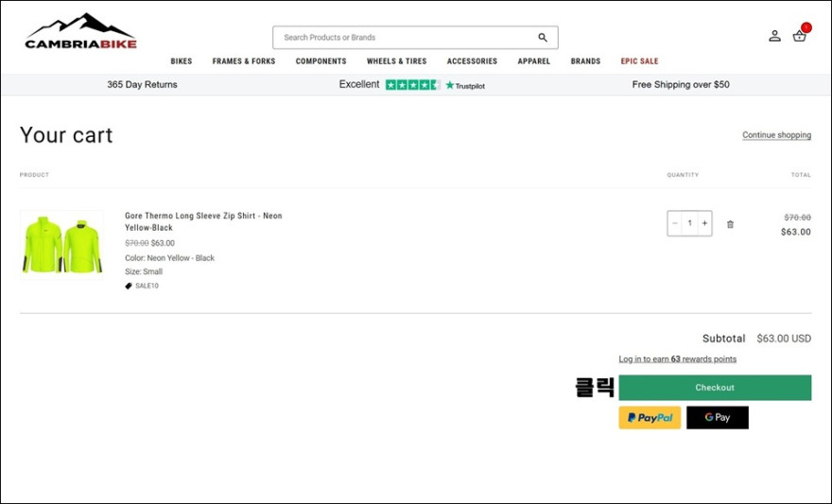The width and height of the screenshot is (832, 504).
Task: Pay with the PayPal button
Action: 650,418
